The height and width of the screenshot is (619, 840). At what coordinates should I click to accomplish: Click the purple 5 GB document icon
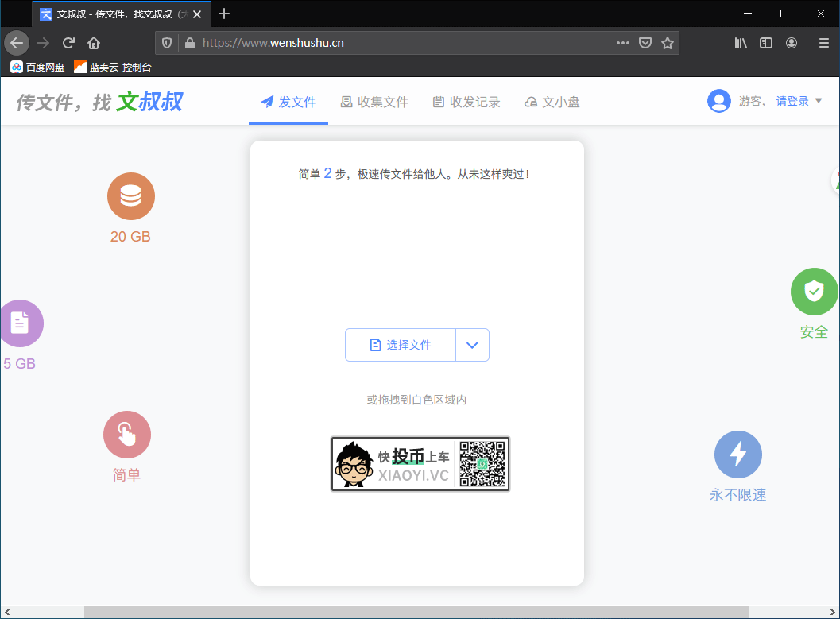point(20,323)
